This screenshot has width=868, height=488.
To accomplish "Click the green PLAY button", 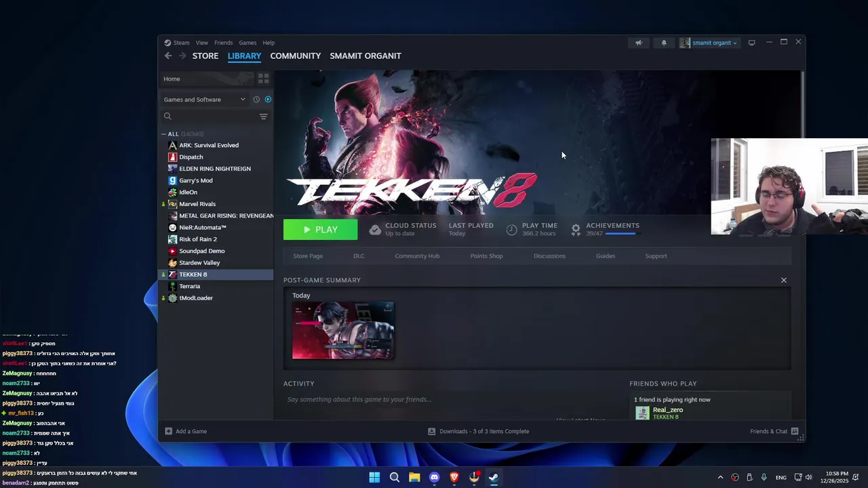I will (x=320, y=230).
